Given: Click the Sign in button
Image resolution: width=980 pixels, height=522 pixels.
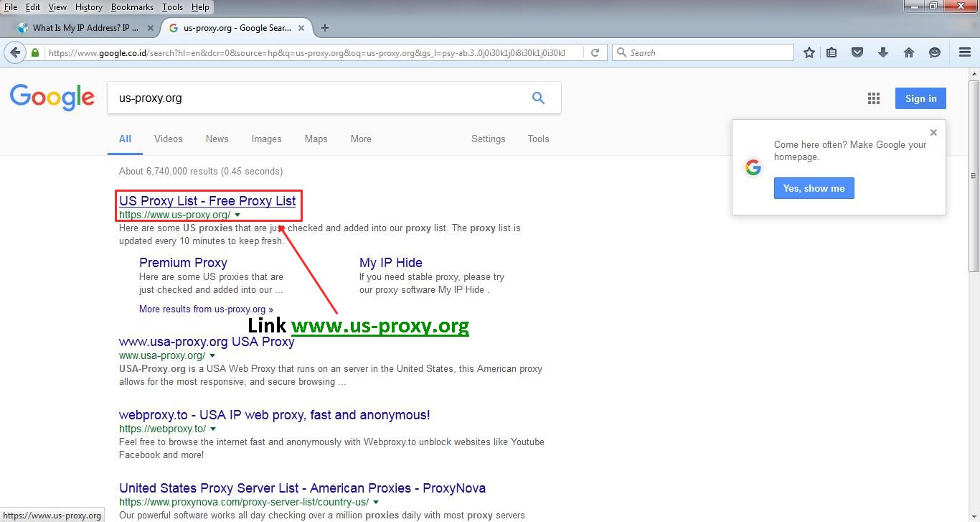Looking at the screenshot, I should (x=920, y=98).
